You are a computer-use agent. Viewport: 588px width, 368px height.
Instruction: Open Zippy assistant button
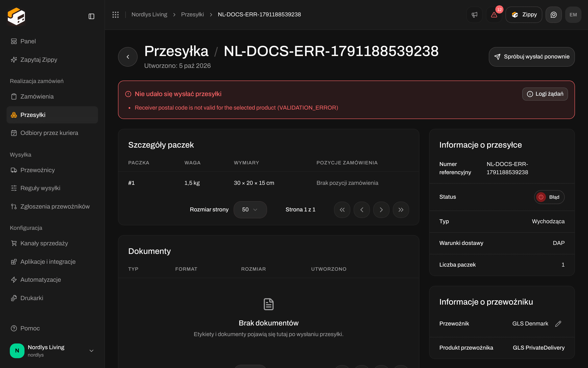tap(524, 15)
